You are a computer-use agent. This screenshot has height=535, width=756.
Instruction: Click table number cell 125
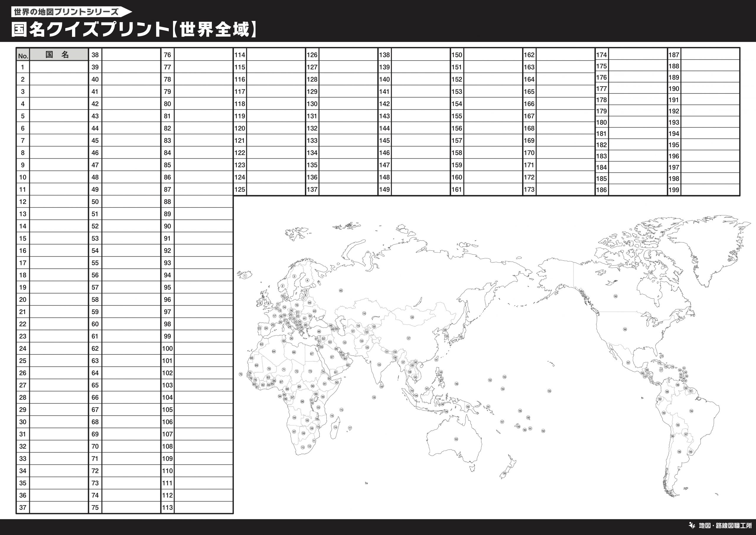(x=240, y=189)
